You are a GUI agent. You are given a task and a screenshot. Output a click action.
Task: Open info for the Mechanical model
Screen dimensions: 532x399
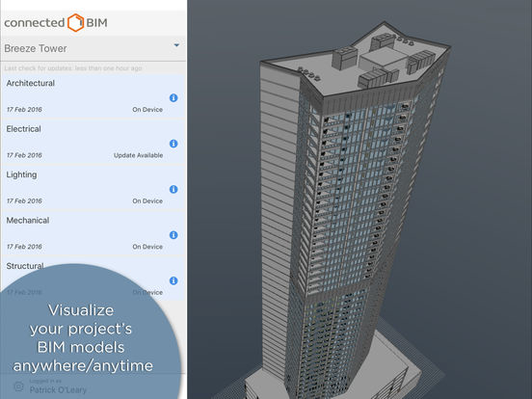[173, 235]
